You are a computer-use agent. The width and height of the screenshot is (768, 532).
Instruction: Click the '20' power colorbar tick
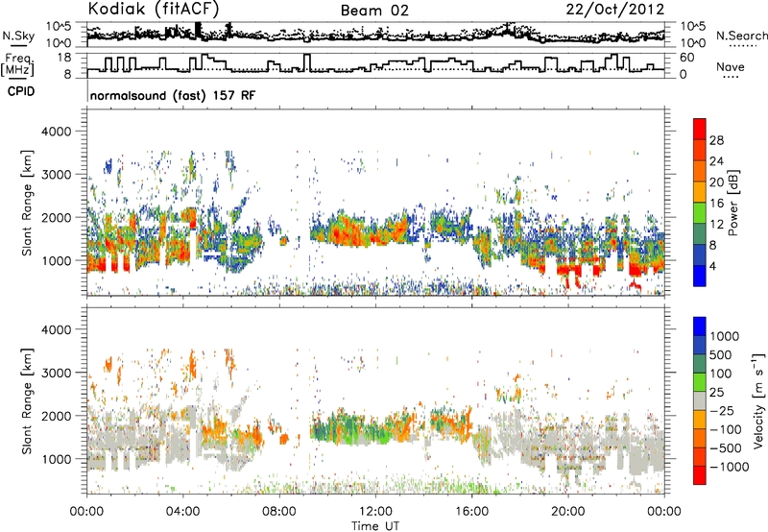point(716,182)
